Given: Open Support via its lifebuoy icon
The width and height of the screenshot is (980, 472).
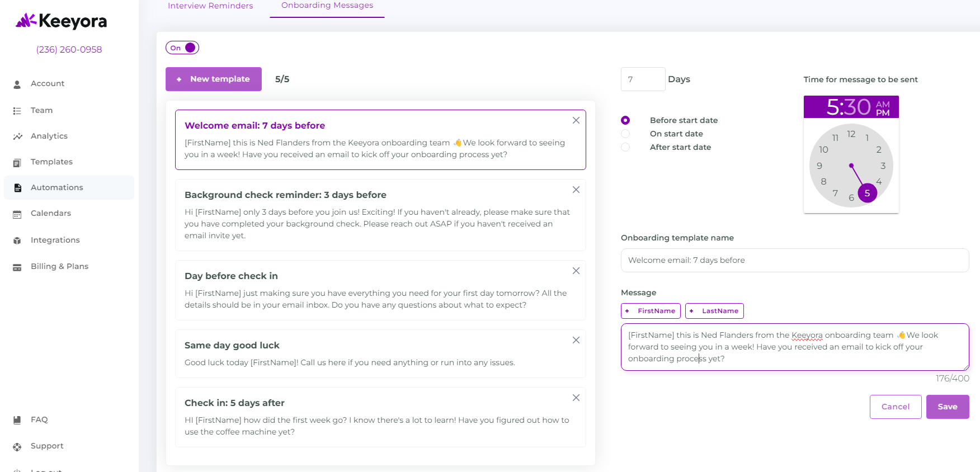Looking at the screenshot, I should (x=17, y=446).
